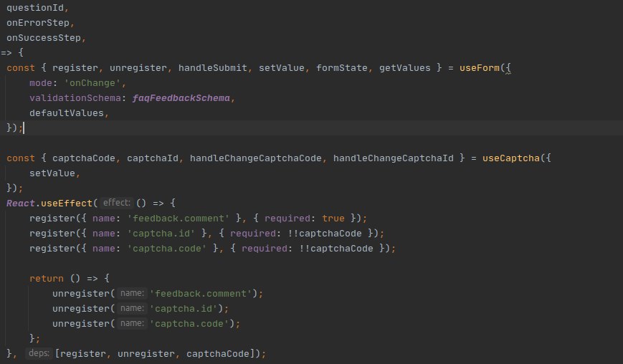Click captchaId in the useCaptcha destructuring
The image size is (623, 364).
click(x=153, y=158)
